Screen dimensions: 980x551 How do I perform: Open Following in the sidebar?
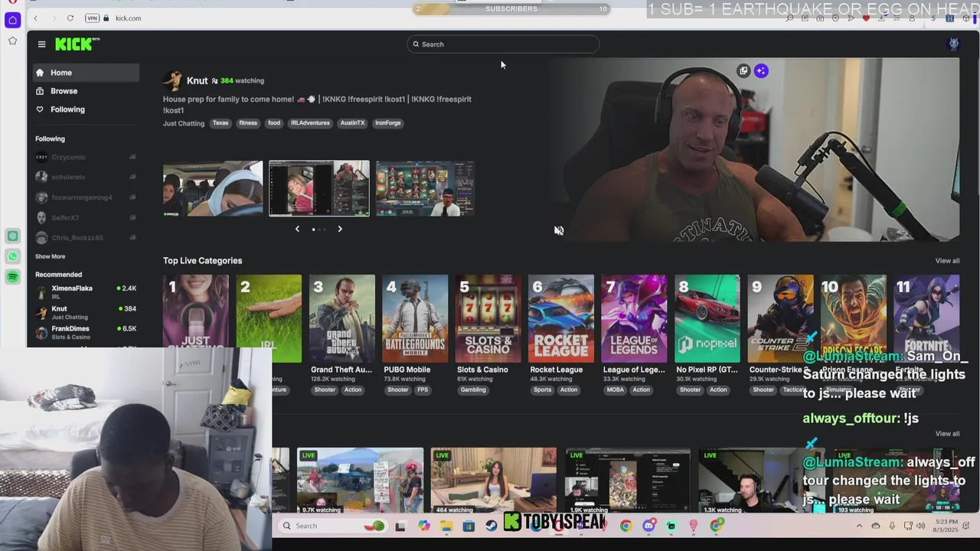86,109
